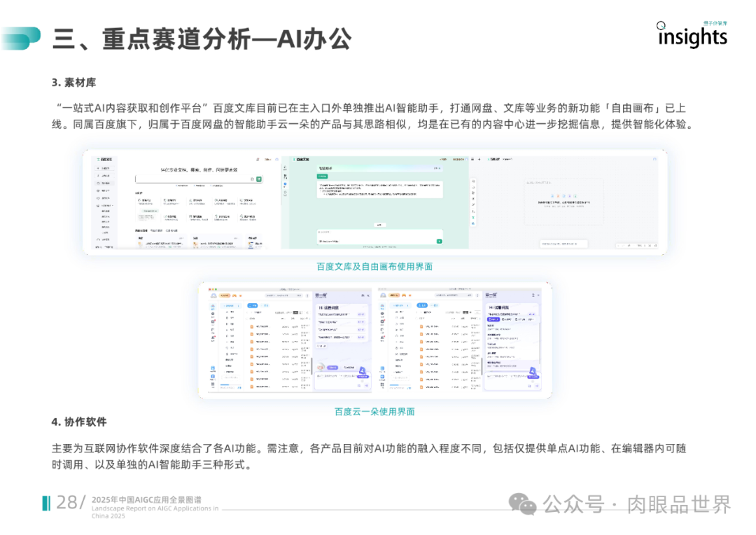Select the heading 4. 协作软件

pyautogui.click(x=79, y=422)
